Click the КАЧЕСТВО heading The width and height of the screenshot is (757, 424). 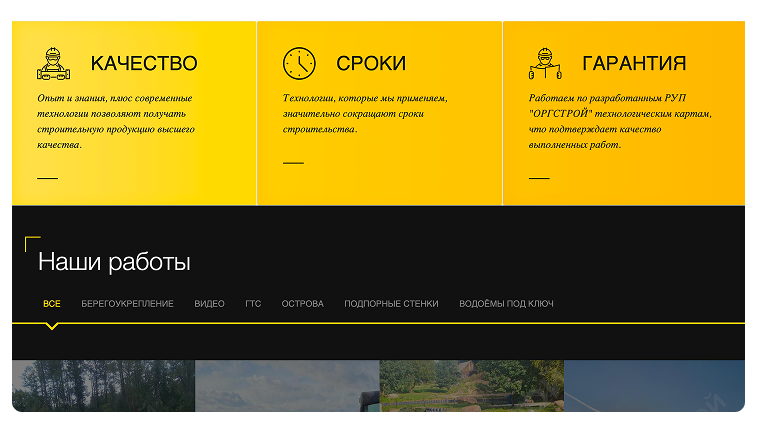(144, 63)
